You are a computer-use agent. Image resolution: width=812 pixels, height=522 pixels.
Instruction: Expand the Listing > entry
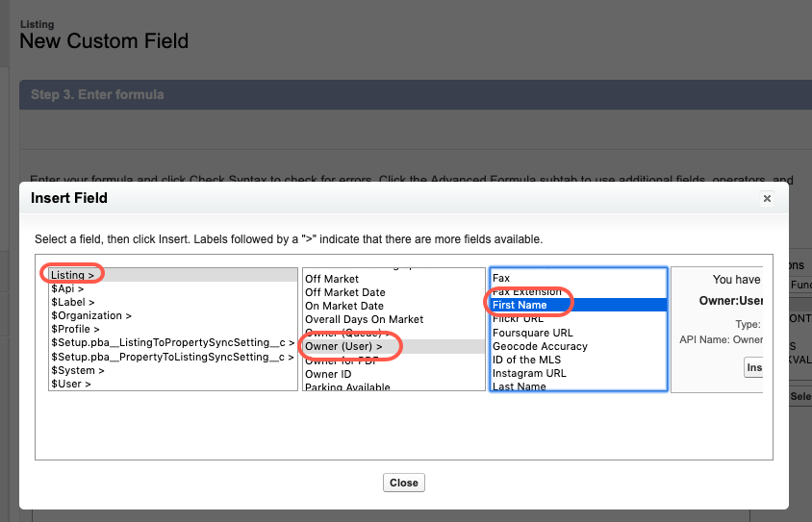173,275
